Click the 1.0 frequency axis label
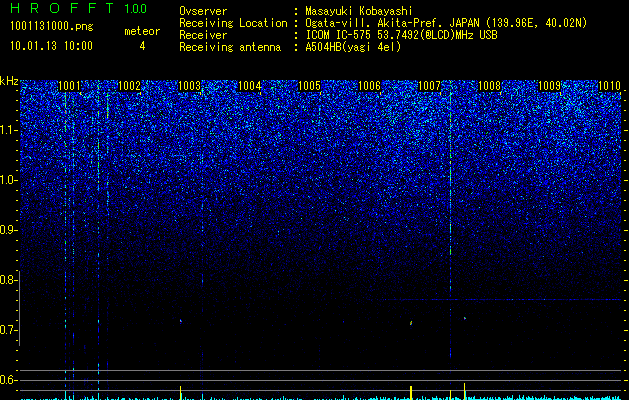629x400 pixels. pyautogui.click(x=8, y=180)
